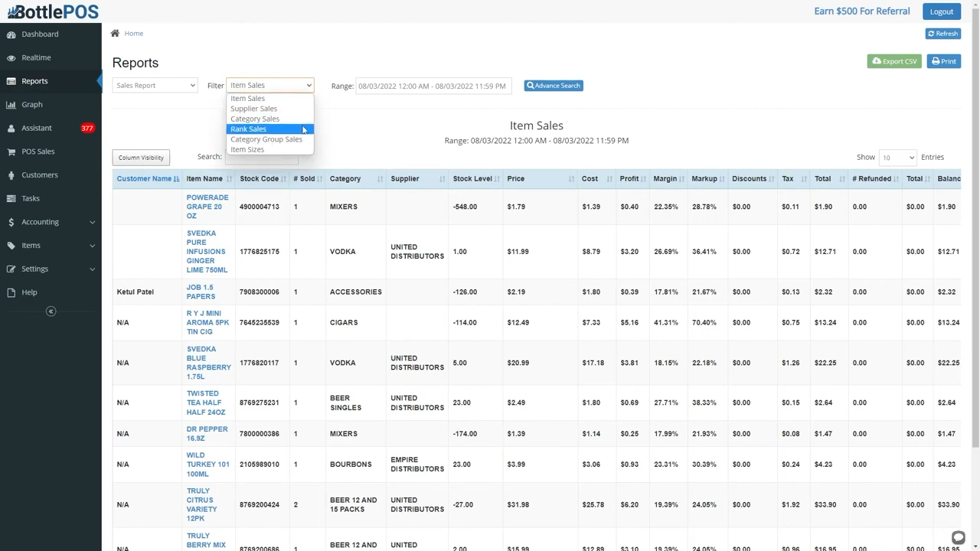Click the Assistant 377 notification badge

coord(87,129)
